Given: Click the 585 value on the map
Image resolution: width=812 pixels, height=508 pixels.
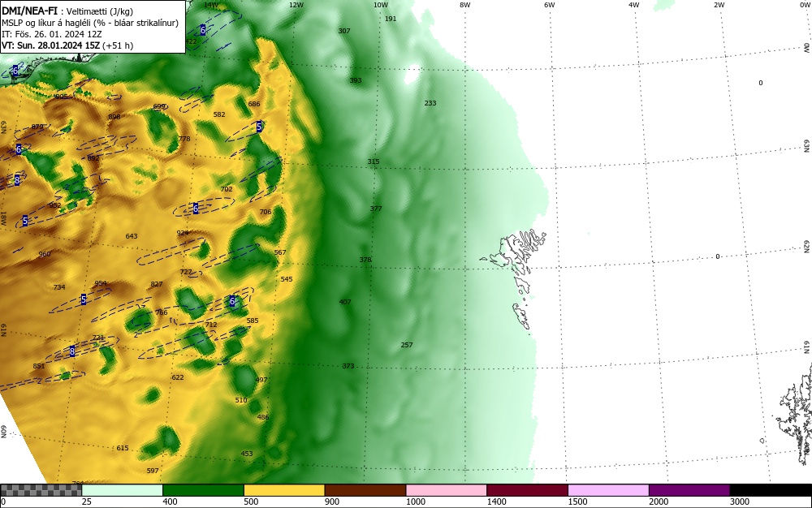Looking at the screenshot, I should (x=253, y=321).
